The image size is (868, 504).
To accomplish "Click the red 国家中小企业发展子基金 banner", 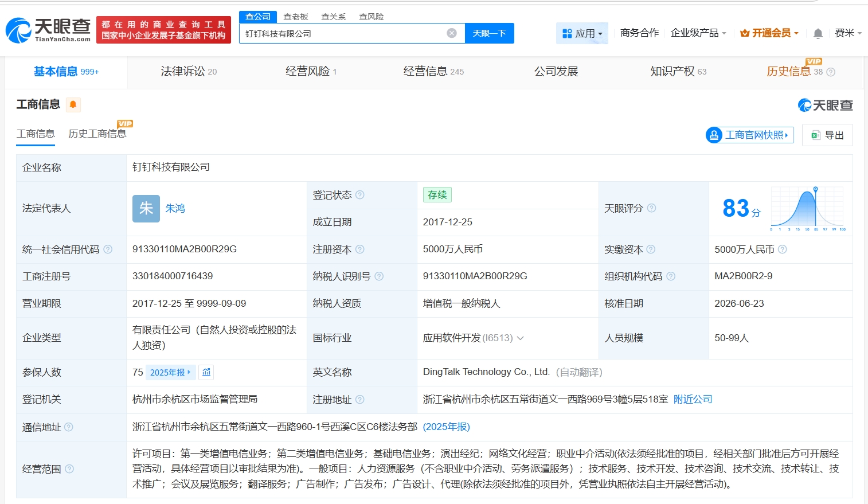I will (163, 30).
